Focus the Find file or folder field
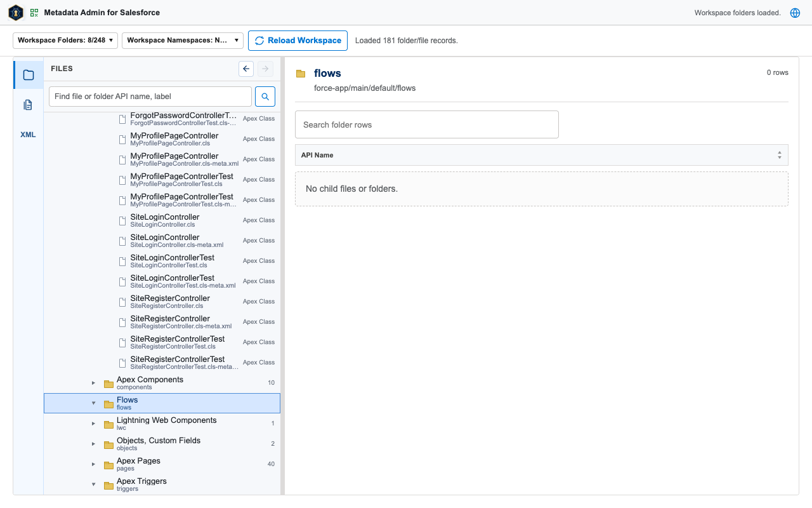812x508 pixels. pyautogui.click(x=150, y=97)
